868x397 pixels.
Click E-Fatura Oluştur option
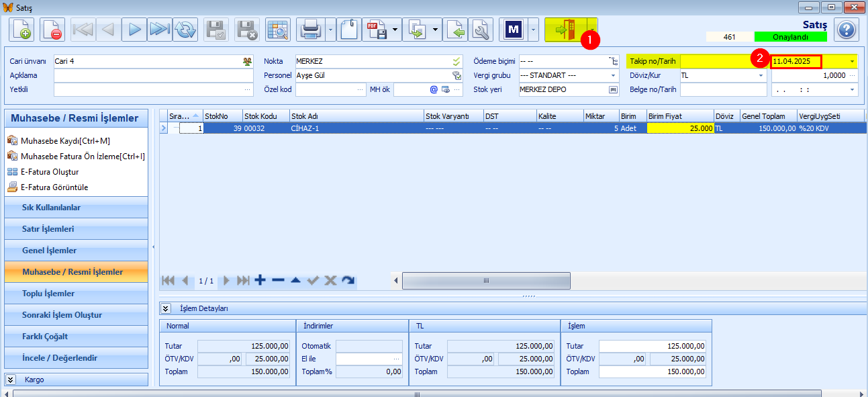[50, 172]
